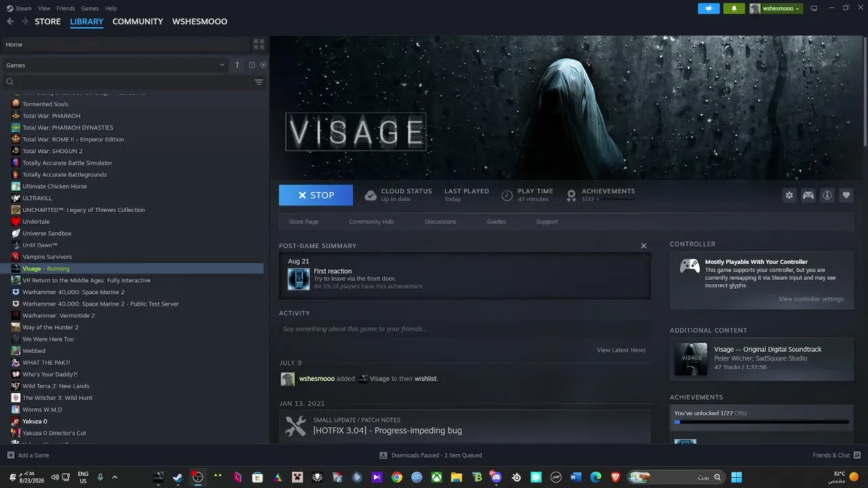This screenshot has height=488, width=868.
Task: Open the Friends & Chat icon
Action: click(x=857, y=455)
